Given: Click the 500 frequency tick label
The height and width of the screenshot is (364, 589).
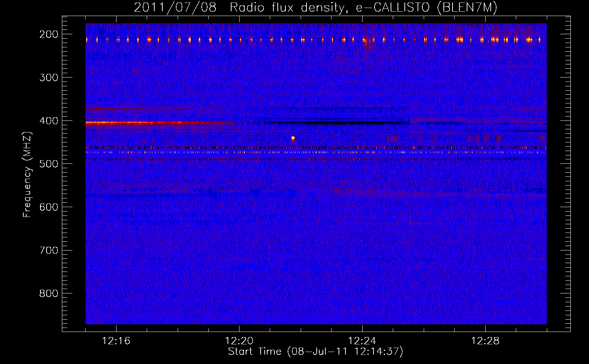Looking at the screenshot, I should [49, 164].
